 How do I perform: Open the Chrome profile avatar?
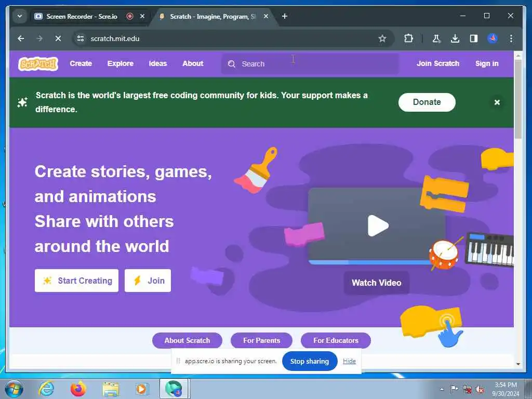pos(493,38)
